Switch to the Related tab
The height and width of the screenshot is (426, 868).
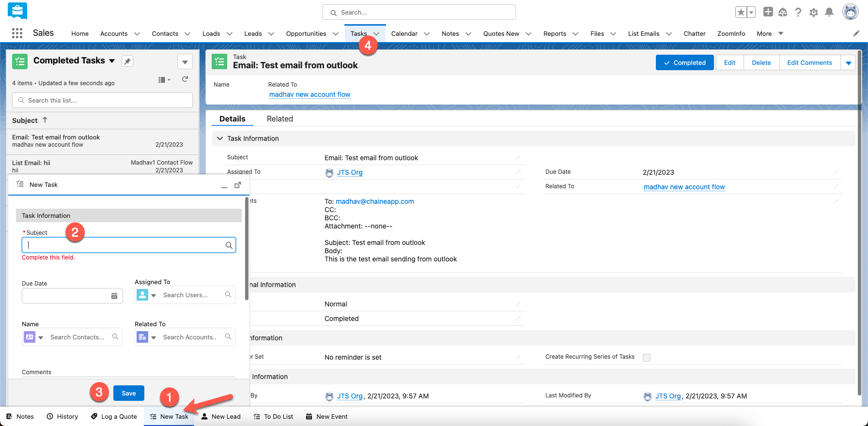280,119
